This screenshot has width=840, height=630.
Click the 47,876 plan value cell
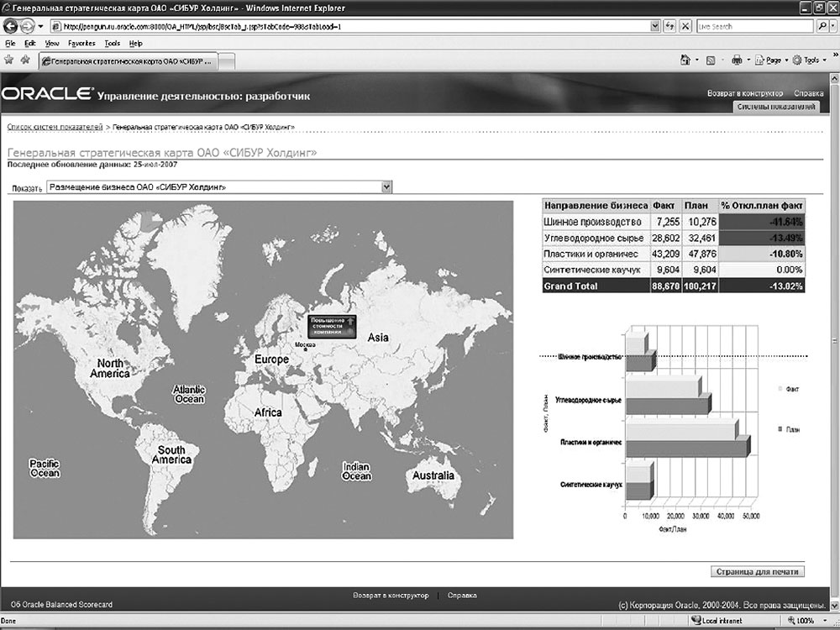(701, 254)
